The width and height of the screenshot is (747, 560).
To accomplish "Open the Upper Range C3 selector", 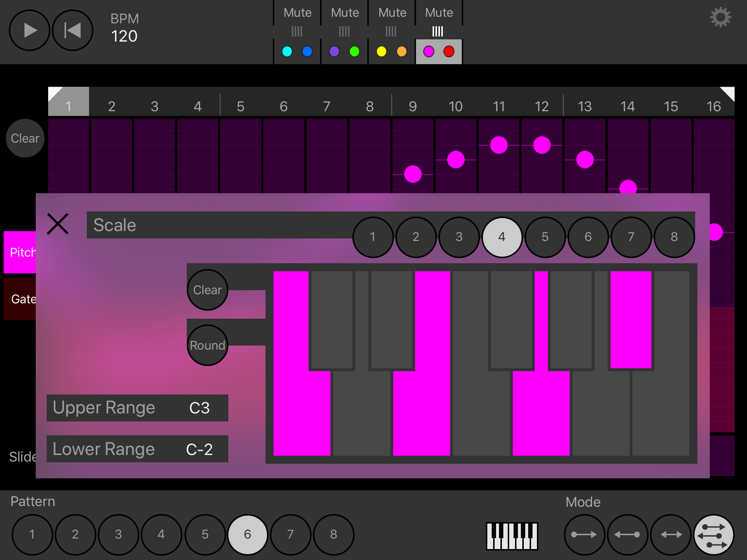I will (x=137, y=408).
